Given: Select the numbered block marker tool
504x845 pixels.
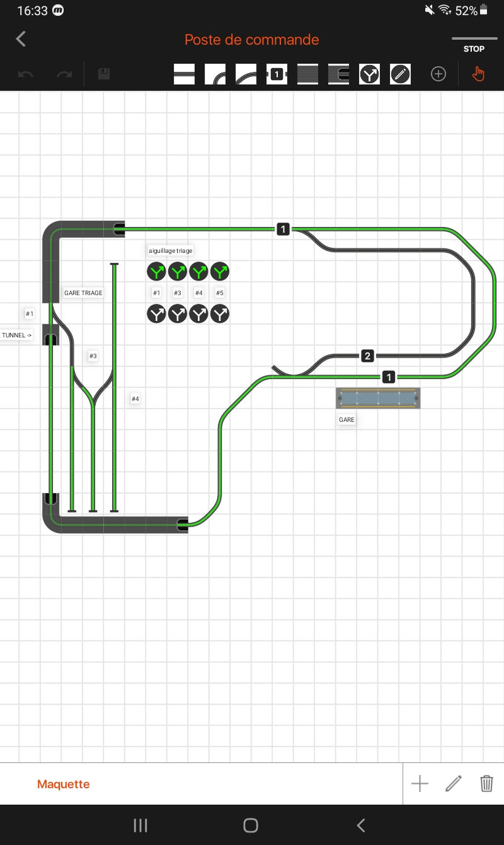Looking at the screenshot, I should click(277, 74).
